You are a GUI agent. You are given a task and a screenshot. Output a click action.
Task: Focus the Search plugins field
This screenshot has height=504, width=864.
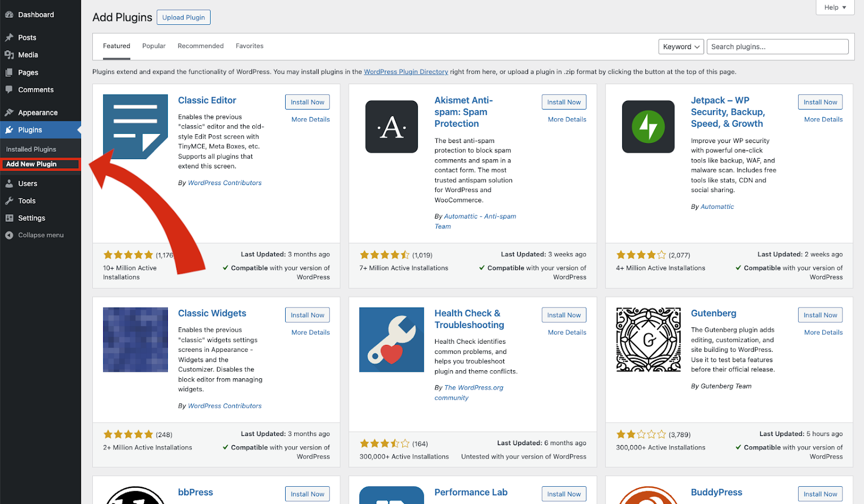click(x=778, y=47)
